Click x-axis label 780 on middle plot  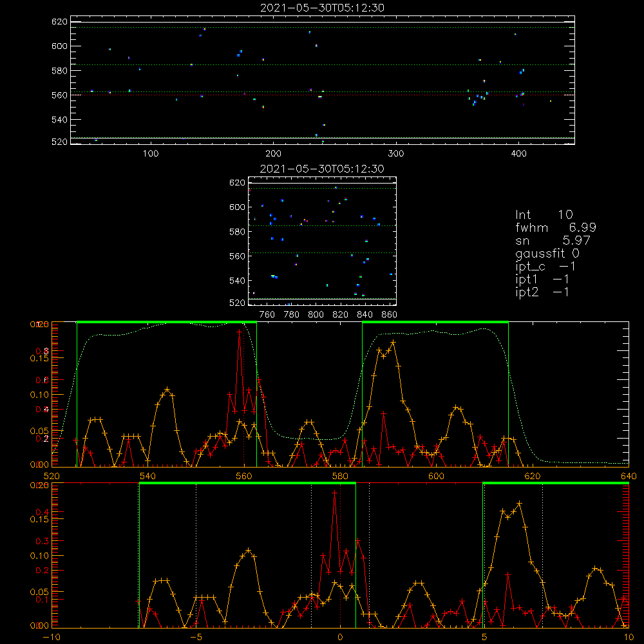[292, 315]
